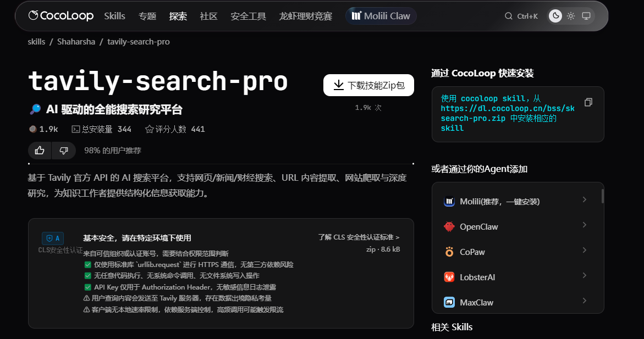Open the CLS 安全性认证标准 link
The image size is (644, 339).
point(359,237)
